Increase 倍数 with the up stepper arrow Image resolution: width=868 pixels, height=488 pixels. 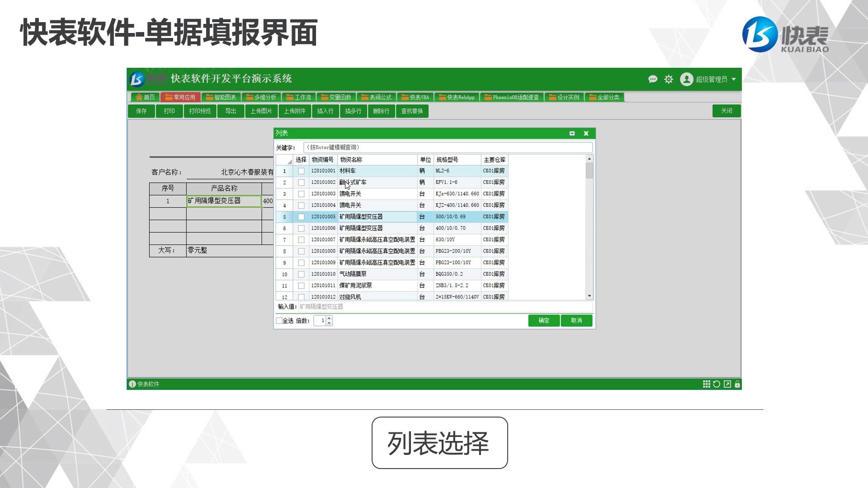(x=329, y=318)
